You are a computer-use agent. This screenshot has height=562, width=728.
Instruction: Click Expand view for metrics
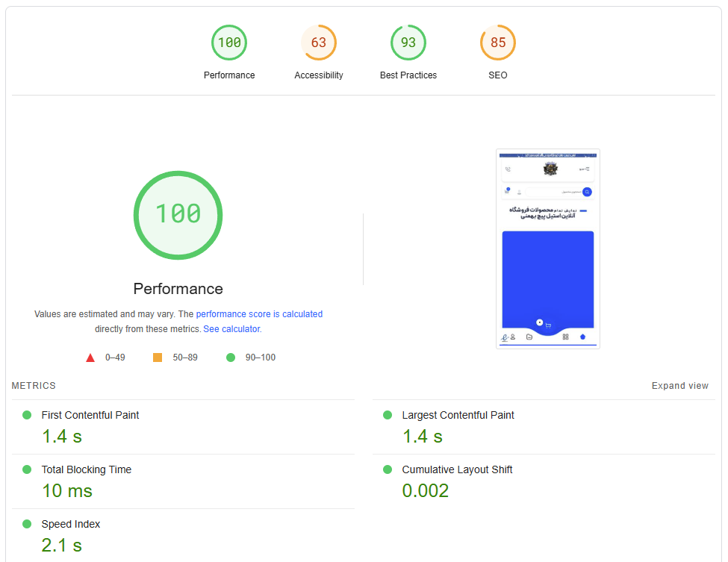pos(679,386)
